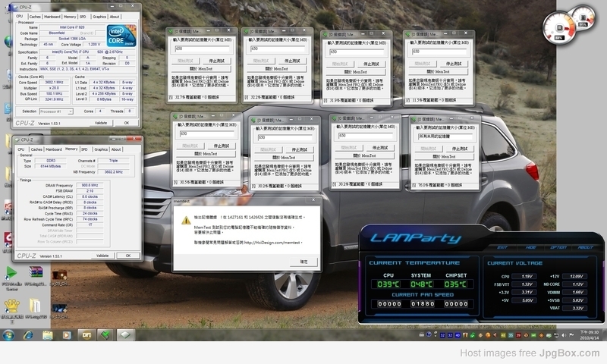607x364 pixels.
Task: Click HIDE in the LANParty monitor
Action: pos(530,247)
